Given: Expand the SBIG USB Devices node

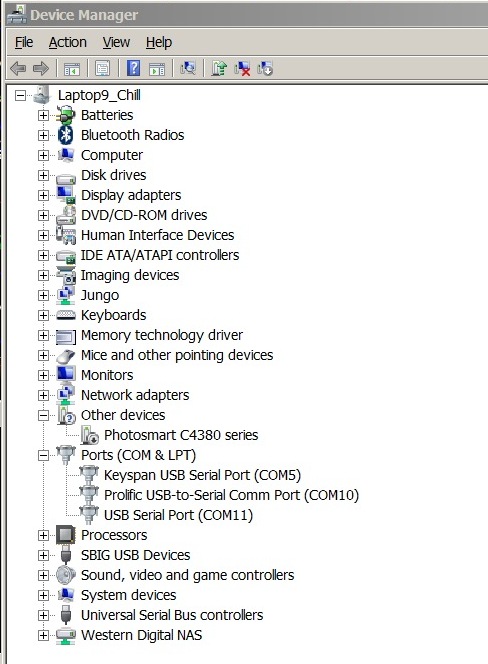Looking at the screenshot, I should tap(43, 556).
